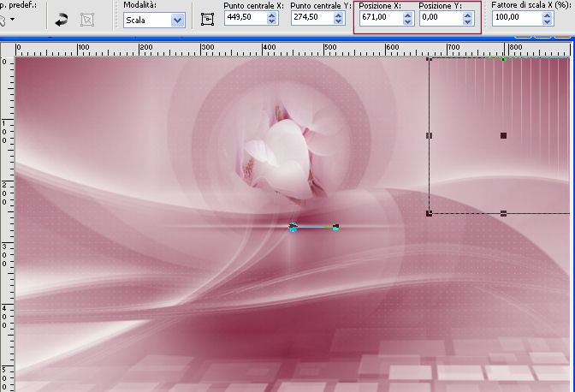This screenshot has height=392, width=575.
Task: Click the left-middle selection handle
Action: coord(429,136)
